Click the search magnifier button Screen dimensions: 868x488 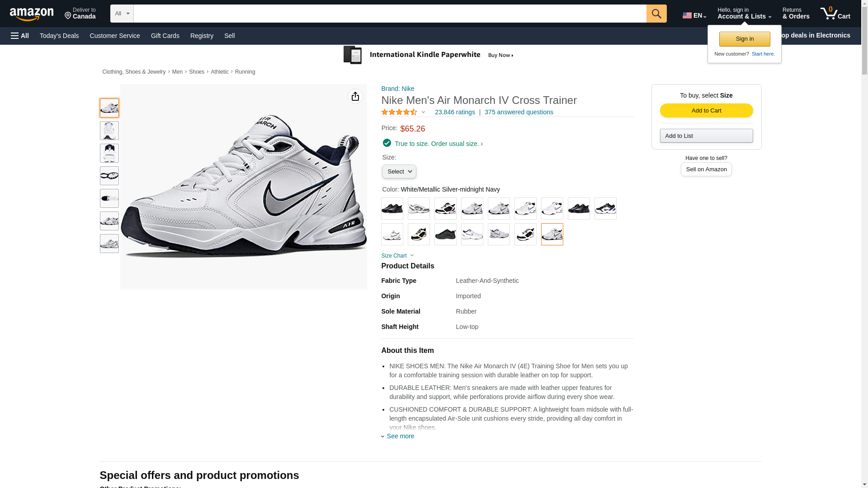click(656, 14)
